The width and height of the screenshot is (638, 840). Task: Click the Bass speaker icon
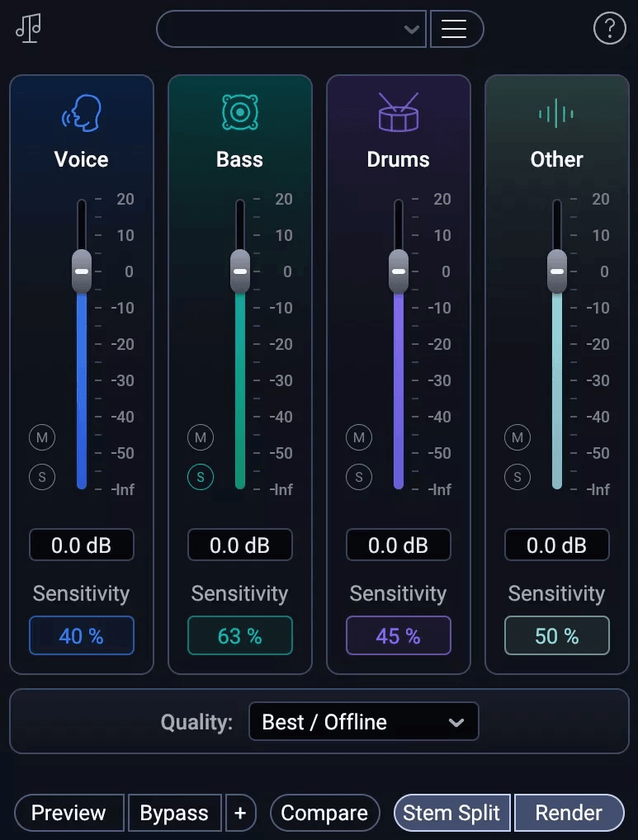(x=240, y=112)
